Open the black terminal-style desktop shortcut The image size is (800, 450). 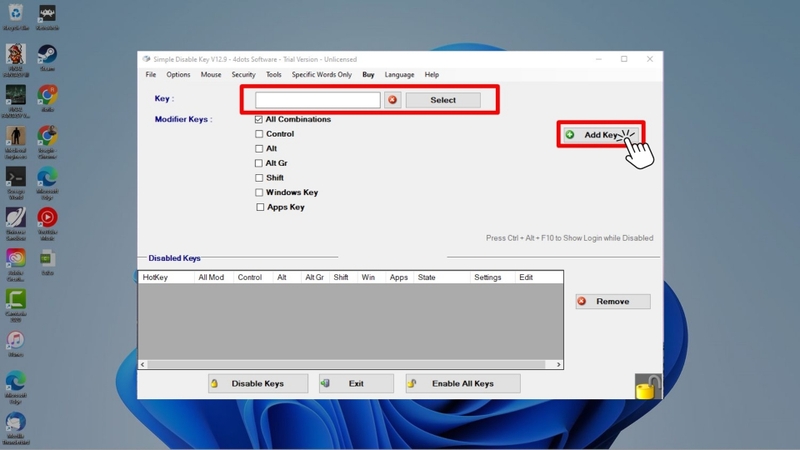(16, 183)
